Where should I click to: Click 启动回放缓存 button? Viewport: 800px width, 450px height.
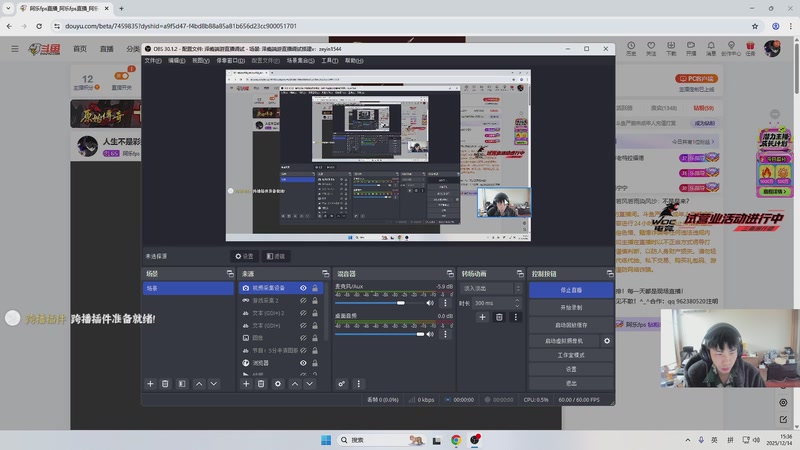point(571,325)
